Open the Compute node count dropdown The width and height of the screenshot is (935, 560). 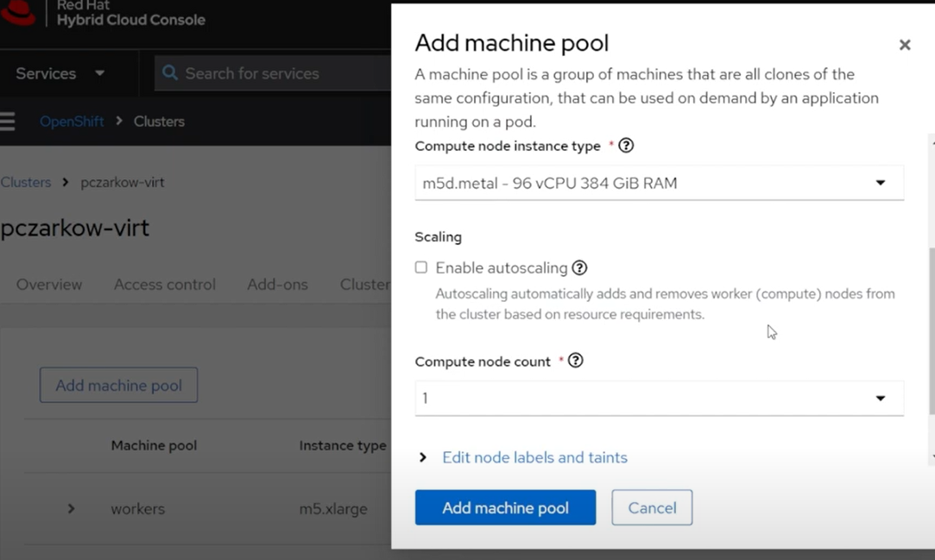(x=881, y=398)
